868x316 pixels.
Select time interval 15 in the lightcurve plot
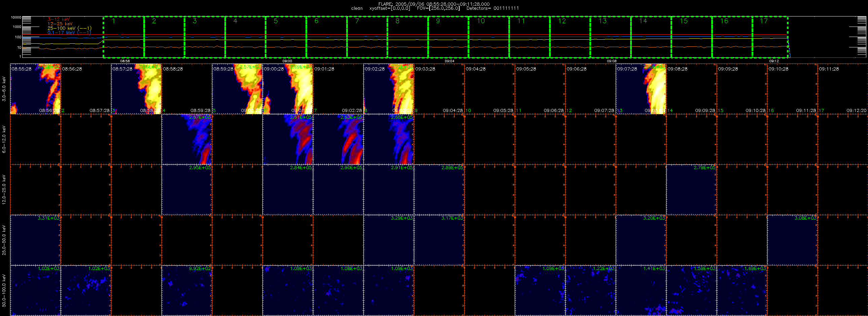[691, 37]
